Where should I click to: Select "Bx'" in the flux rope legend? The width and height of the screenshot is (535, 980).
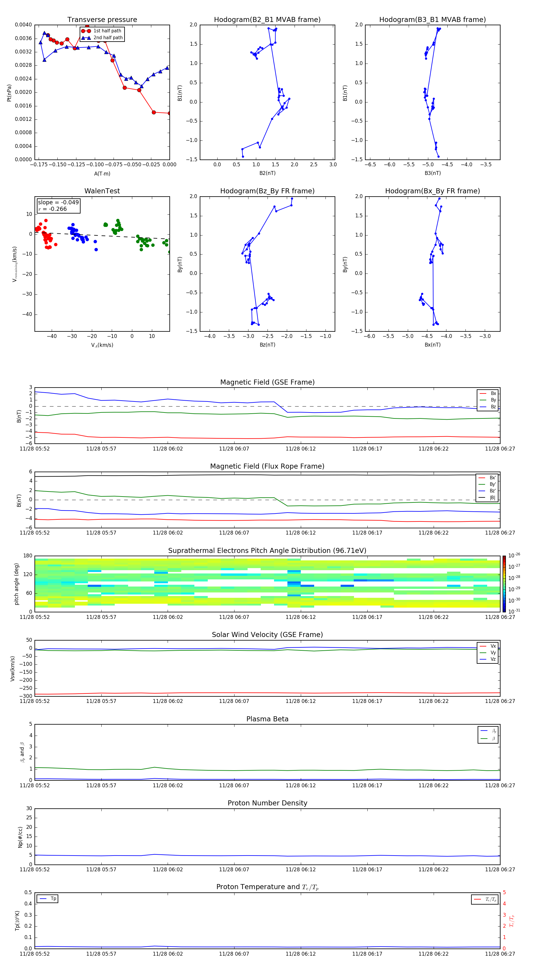coord(487,478)
